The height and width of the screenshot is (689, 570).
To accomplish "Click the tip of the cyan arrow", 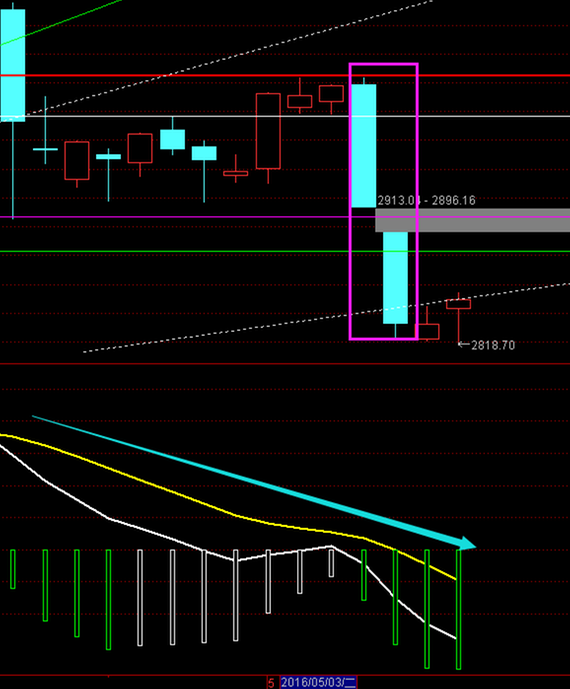I will 474,547.
